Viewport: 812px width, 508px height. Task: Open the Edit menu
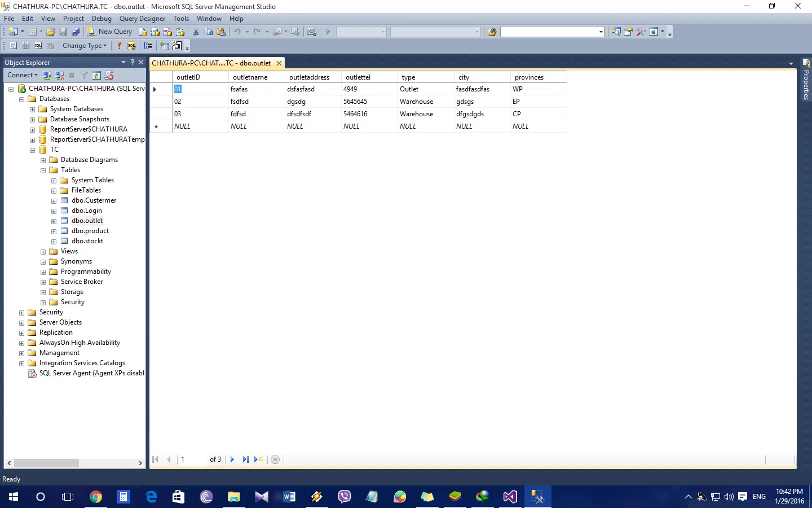(x=28, y=19)
